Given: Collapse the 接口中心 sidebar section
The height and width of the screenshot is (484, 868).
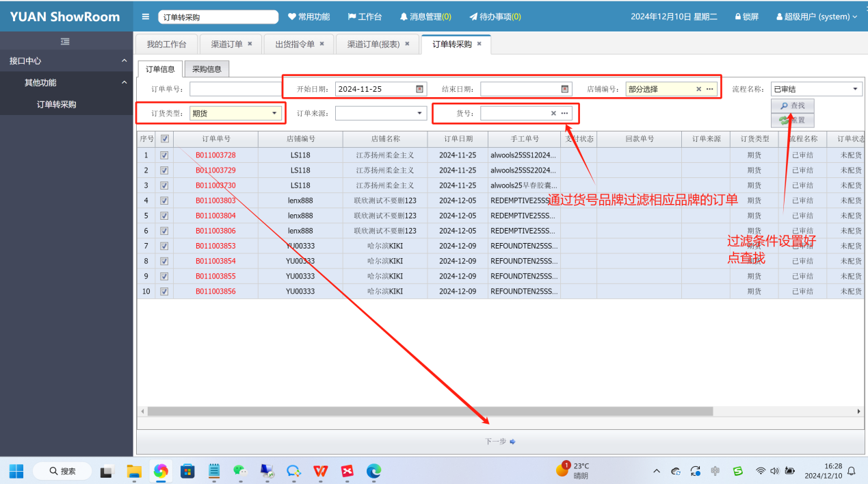Looking at the screenshot, I should [66, 61].
